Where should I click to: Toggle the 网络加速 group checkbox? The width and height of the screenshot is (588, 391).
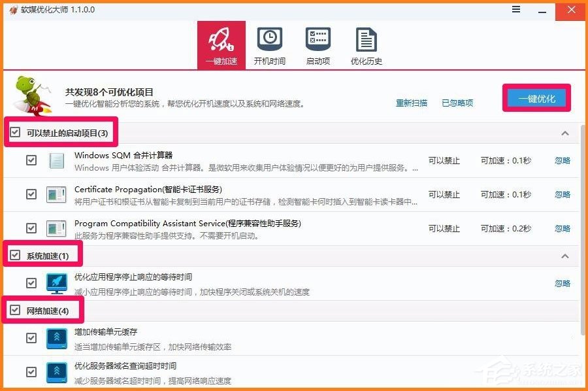pos(15,311)
